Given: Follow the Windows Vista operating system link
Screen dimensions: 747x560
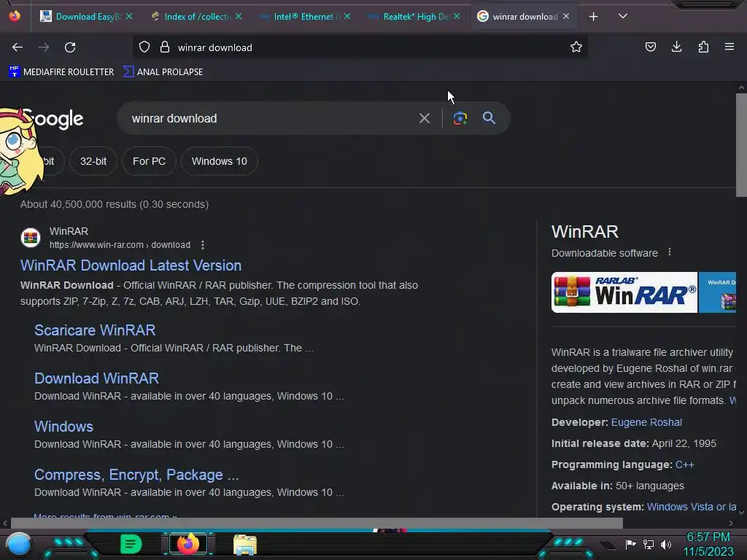Looking at the screenshot, I should [x=692, y=507].
